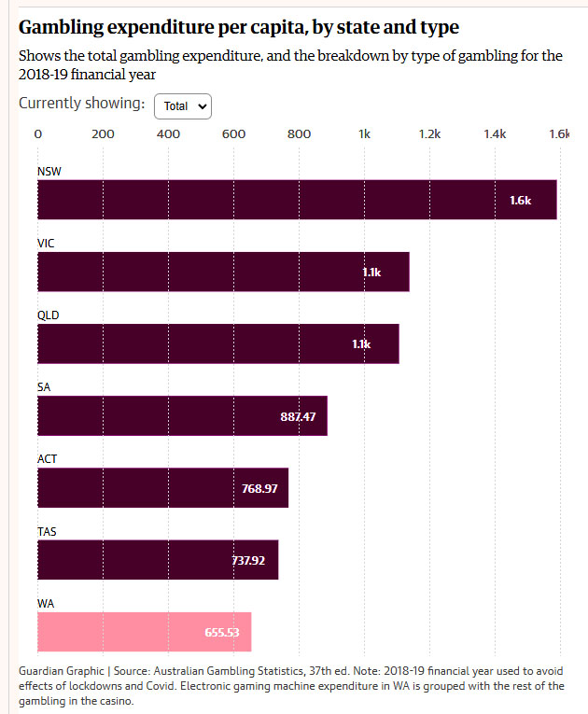Screen dimensions: 588x714
Task: Click the WA state label
Action: (46, 603)
